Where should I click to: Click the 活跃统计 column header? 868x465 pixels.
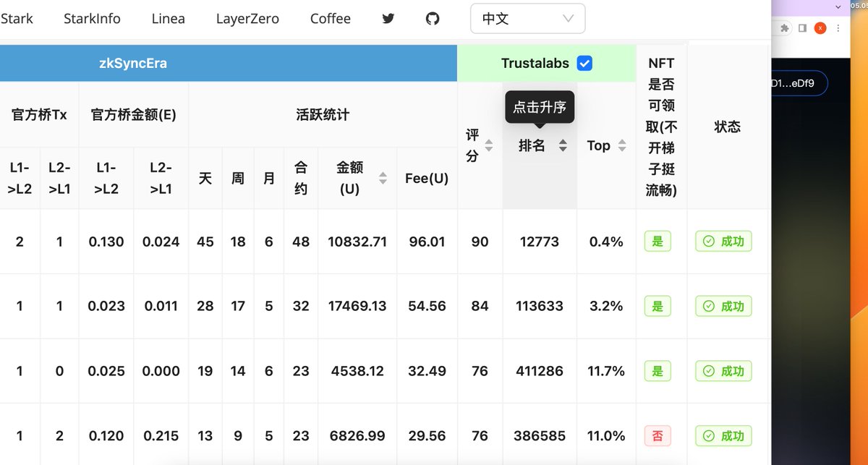click(x=323, y=114)
